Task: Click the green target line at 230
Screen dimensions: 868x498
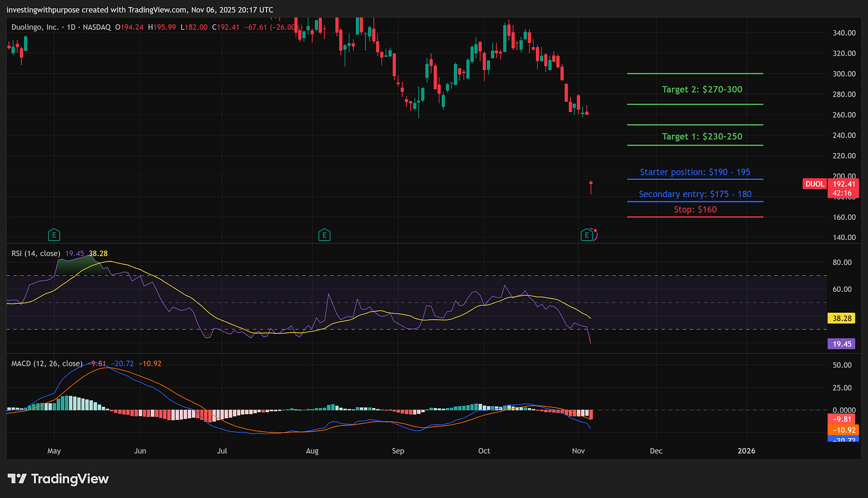Action: tap(695, 145)
